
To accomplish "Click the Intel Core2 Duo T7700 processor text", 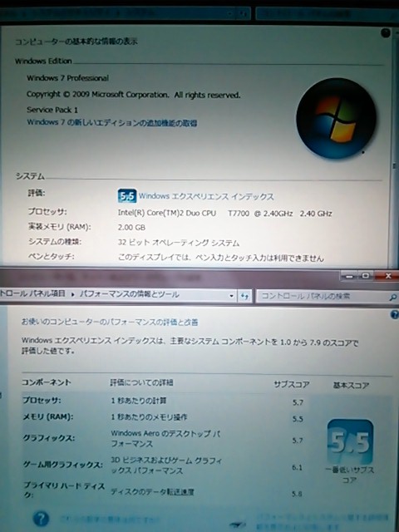I will (x=225, y=213).
